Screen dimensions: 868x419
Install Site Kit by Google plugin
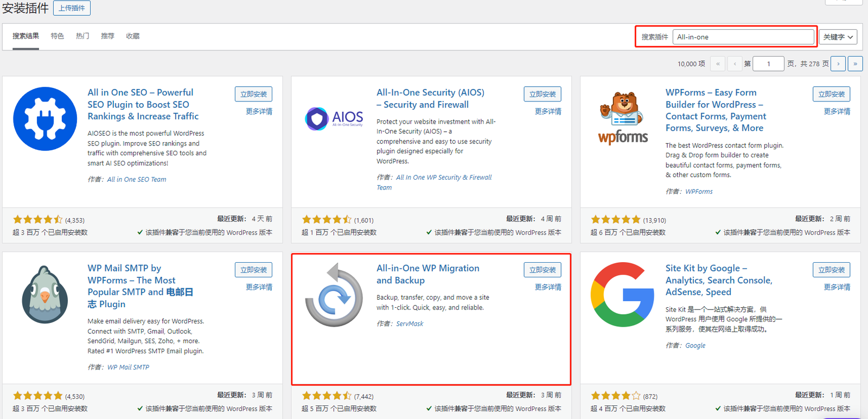pos(832,270)
